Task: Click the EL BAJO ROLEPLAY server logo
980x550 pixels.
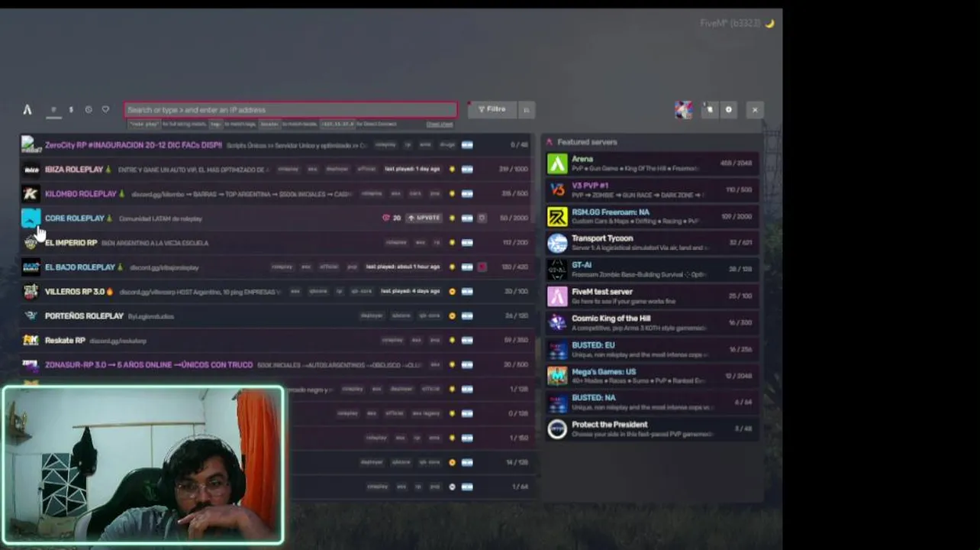Action: (x=31, y=267)
